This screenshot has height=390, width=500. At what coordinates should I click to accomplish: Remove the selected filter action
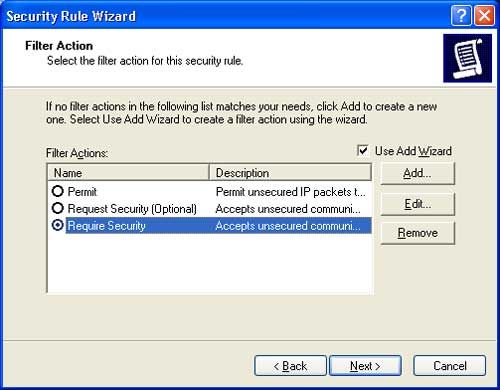[x=417, y=233]
